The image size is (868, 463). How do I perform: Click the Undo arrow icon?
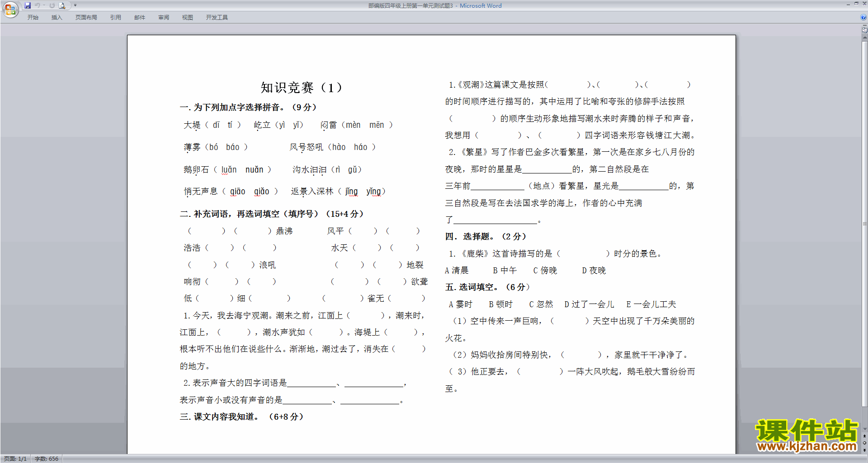coord(37,5)
